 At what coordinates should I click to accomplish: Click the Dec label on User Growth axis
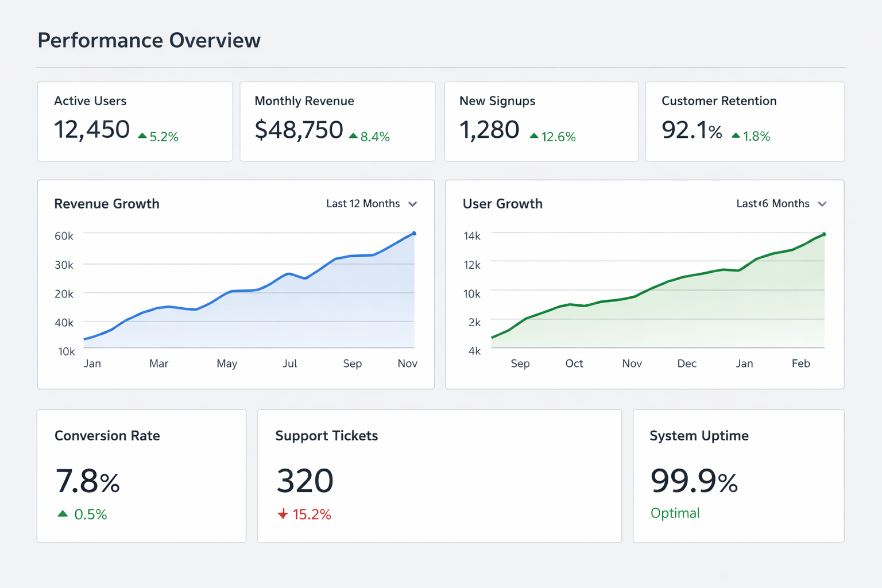point(687,363)
